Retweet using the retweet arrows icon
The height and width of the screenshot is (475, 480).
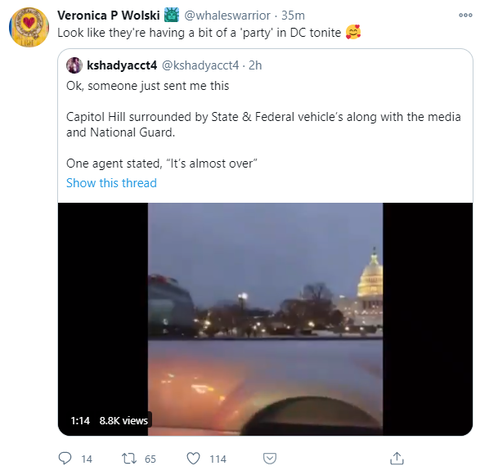(x=129, y=458)
